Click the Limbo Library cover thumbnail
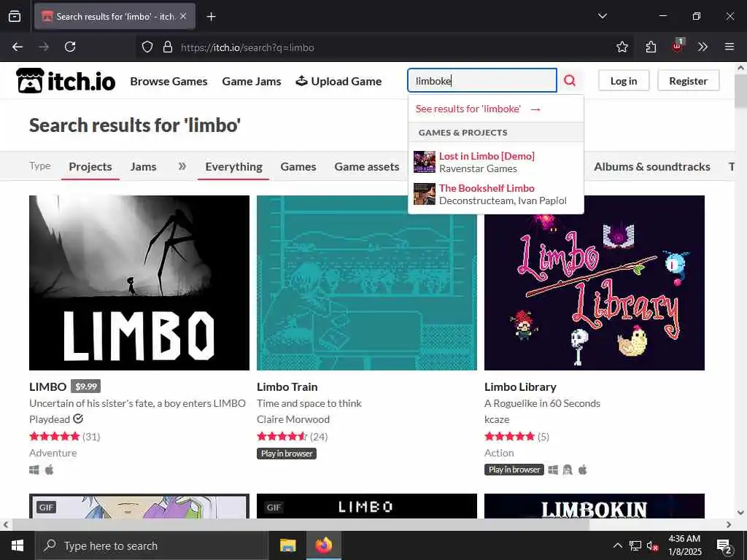The width and height of the screenshot is (747, 560). [595, 282]
